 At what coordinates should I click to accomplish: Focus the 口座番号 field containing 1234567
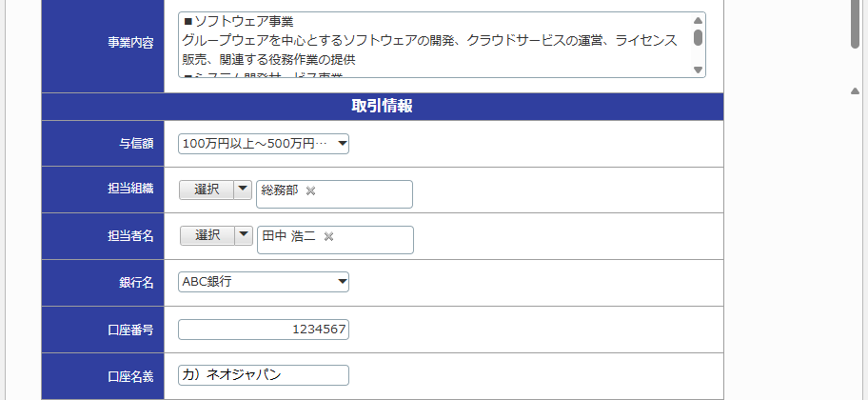263,330
